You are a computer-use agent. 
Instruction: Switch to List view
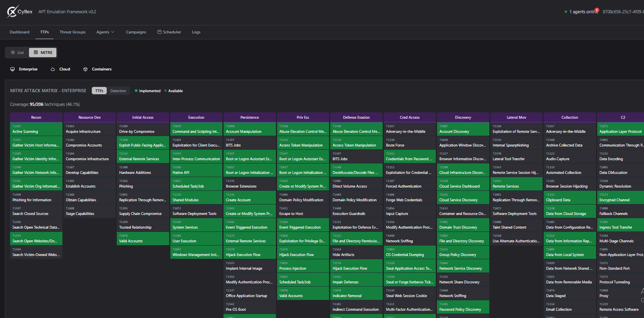coord(17,53)
